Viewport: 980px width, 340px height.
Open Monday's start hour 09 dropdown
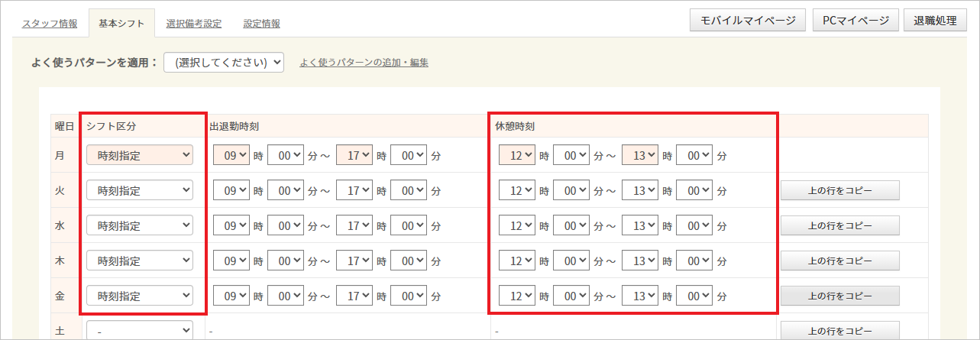231,155
